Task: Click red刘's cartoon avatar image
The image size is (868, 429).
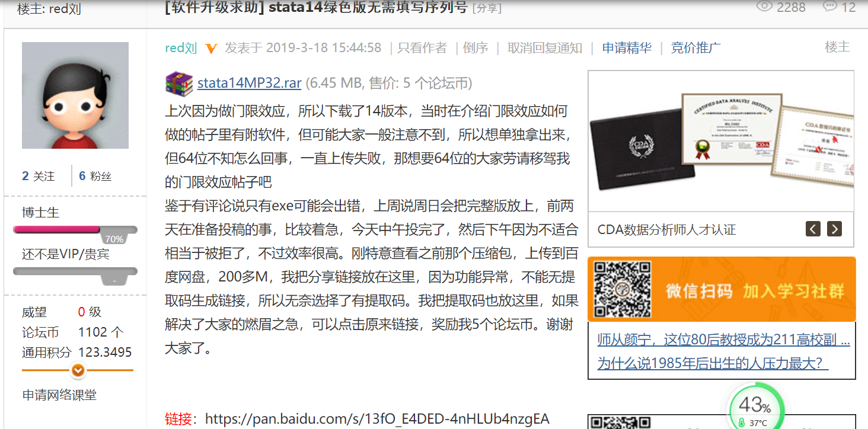Action: (x=75, y=95)
